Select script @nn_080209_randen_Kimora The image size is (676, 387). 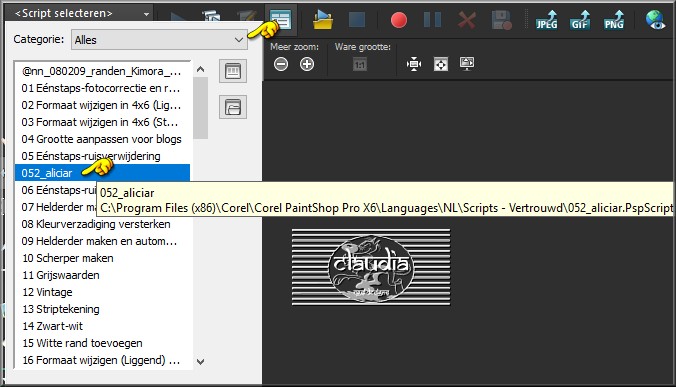(103, 71)
